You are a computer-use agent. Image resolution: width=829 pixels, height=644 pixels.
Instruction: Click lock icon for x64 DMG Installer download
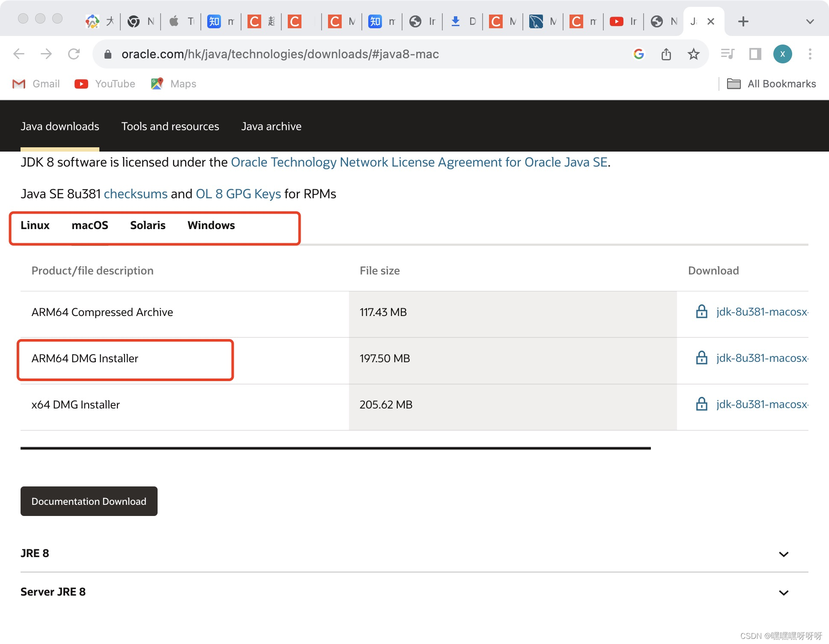pyautogui.click(x=701, y=404)
